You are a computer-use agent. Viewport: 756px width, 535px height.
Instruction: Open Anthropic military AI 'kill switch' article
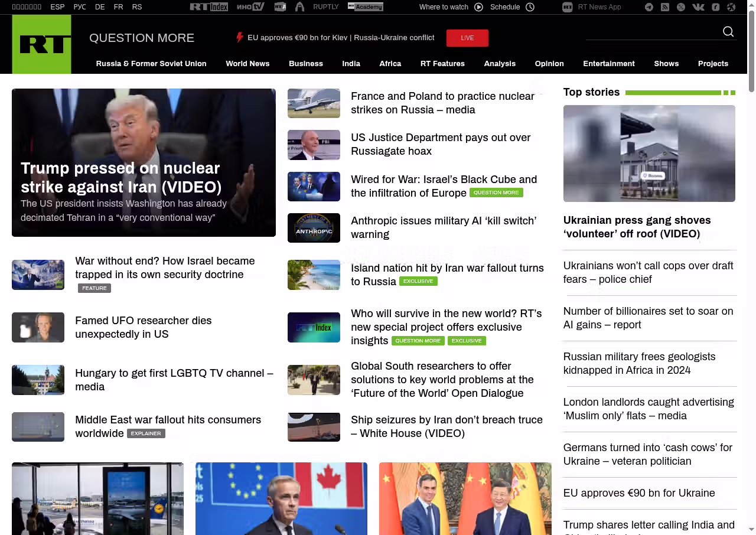click(x=443, y=227)
